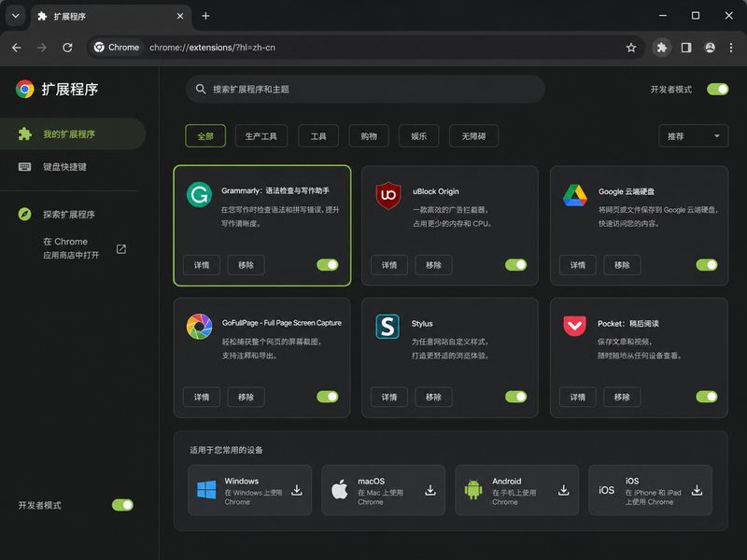Open a new tab with plus button
747x560 pixels.
coord(205,16)
